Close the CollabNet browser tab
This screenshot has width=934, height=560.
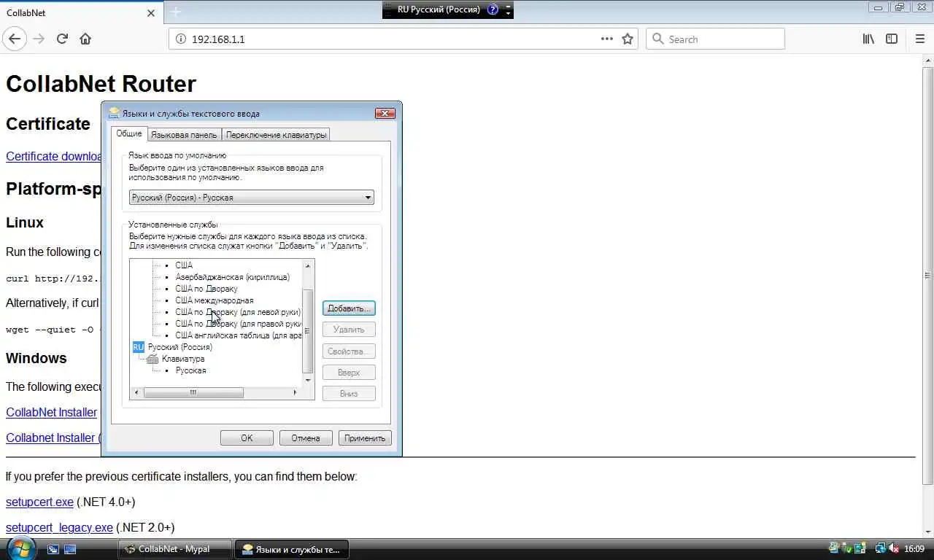(x=151, y=13)
